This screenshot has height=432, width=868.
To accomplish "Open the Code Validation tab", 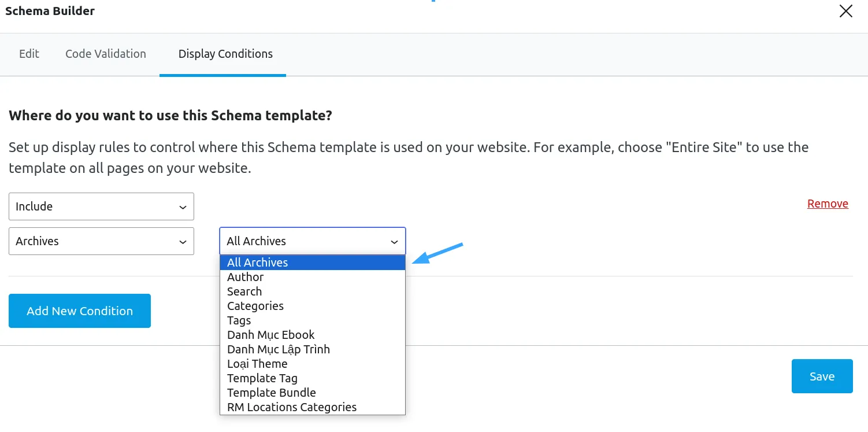I will click(x=106, y=54).
